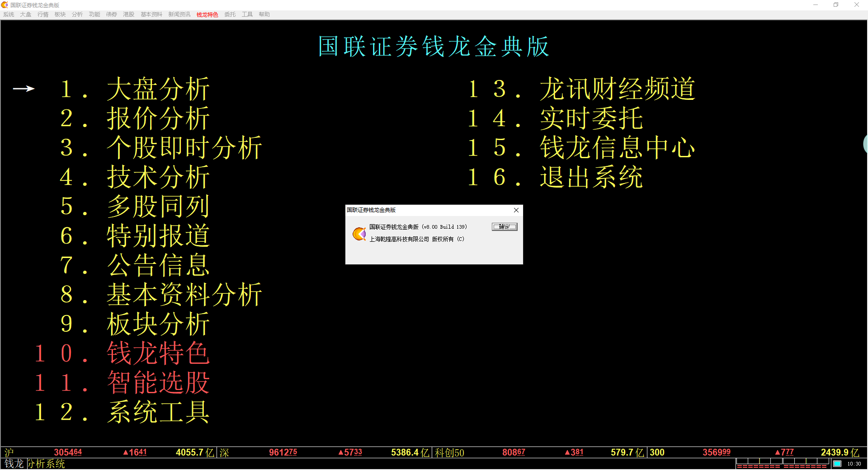This screenshot has height=470, width=868.
Task: Click the 上海乾隆高科技有限公司 copyright line
Action: point(417,239)
